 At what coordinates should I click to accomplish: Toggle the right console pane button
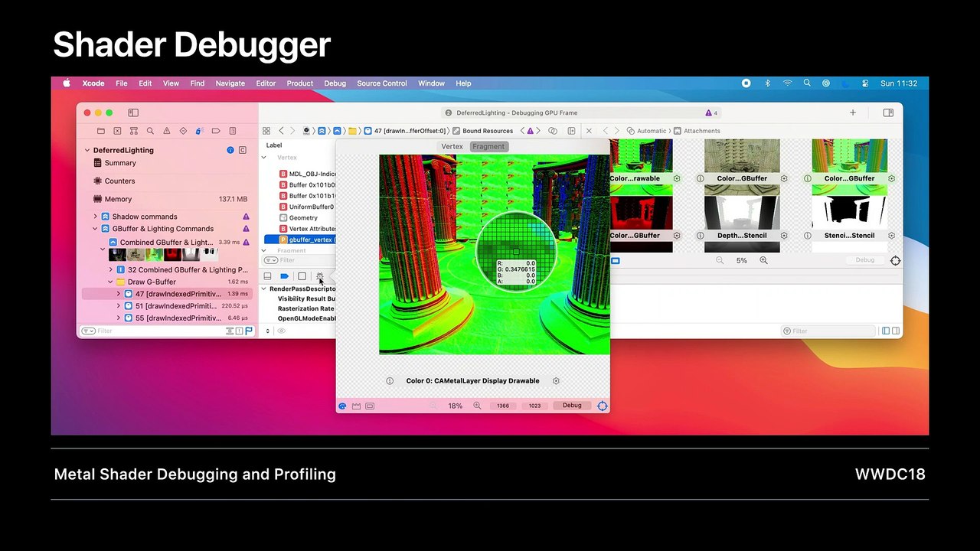(895, 331)
